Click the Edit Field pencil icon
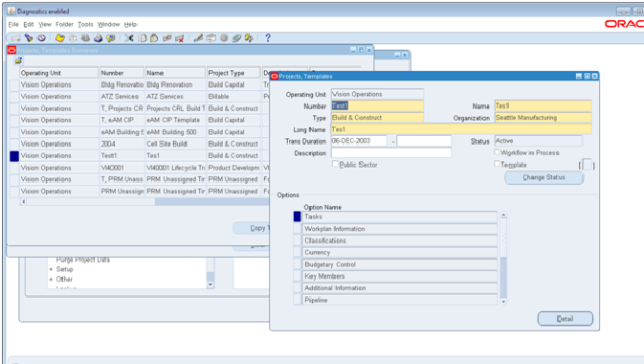This screenshot has width=644, height=364. 198,38
